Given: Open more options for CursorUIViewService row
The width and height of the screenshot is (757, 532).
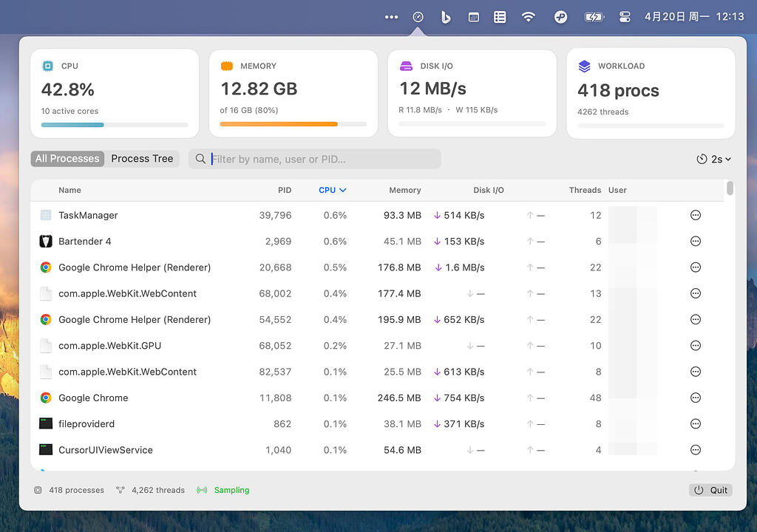Looking at the screenshot, I should click(x=695, y=450).
